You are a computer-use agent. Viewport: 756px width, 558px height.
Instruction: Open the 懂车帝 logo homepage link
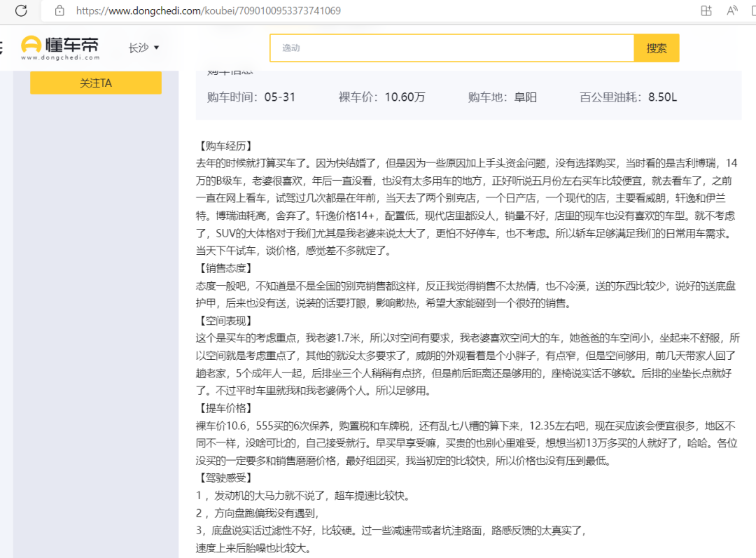(x=60, y=48)
